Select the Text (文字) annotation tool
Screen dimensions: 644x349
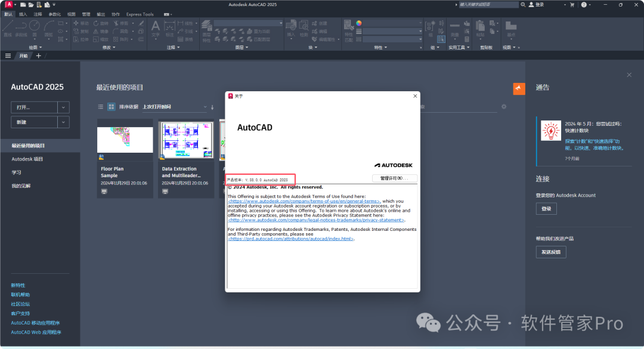(x=155, y=29)
